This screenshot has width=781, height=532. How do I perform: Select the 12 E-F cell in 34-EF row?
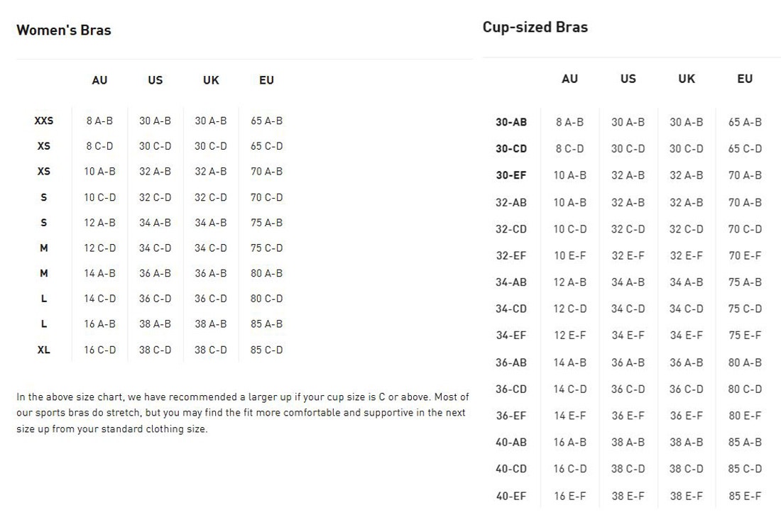coord(570,336)
